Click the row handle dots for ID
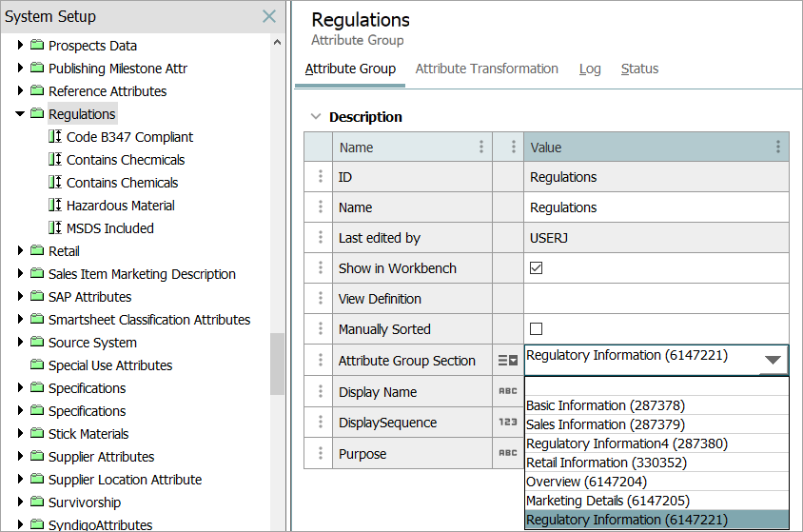Screen dimensions: 803x532 [321, 176]
